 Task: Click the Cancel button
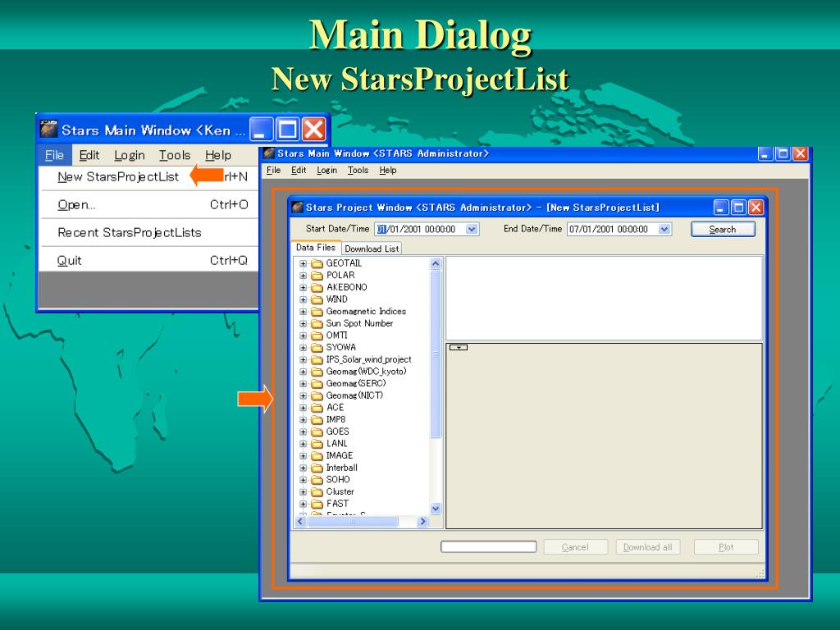click(x=575, y=547)
